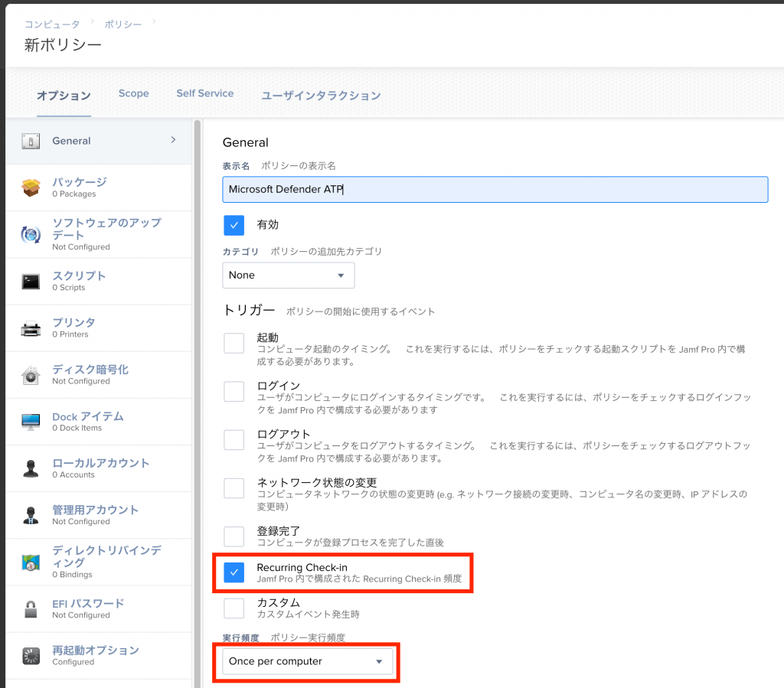Click the Recurring Check-in label text
Viewport: 784px width, 688px height.
click(x=302, y=568)
